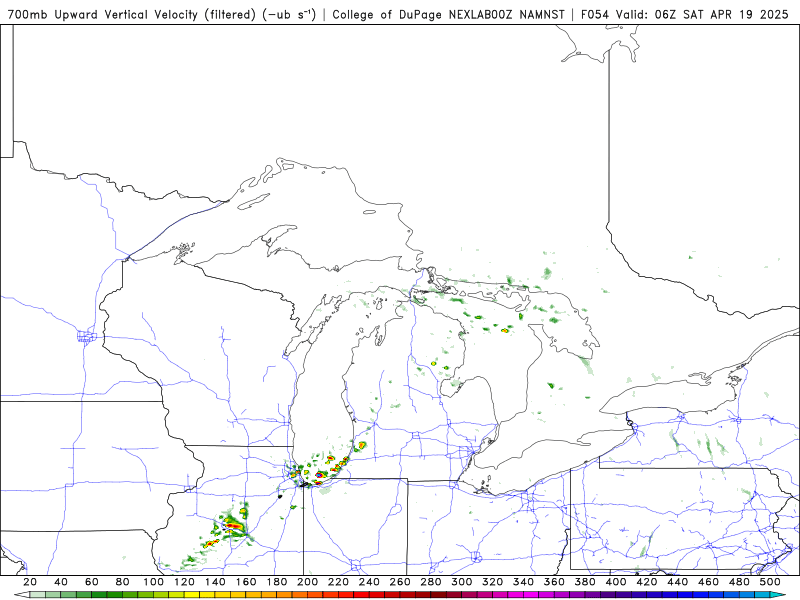Click the colorbar label "320"
Image resolution: width=800 pixels, height=600 pixels.
click(492, 582)
